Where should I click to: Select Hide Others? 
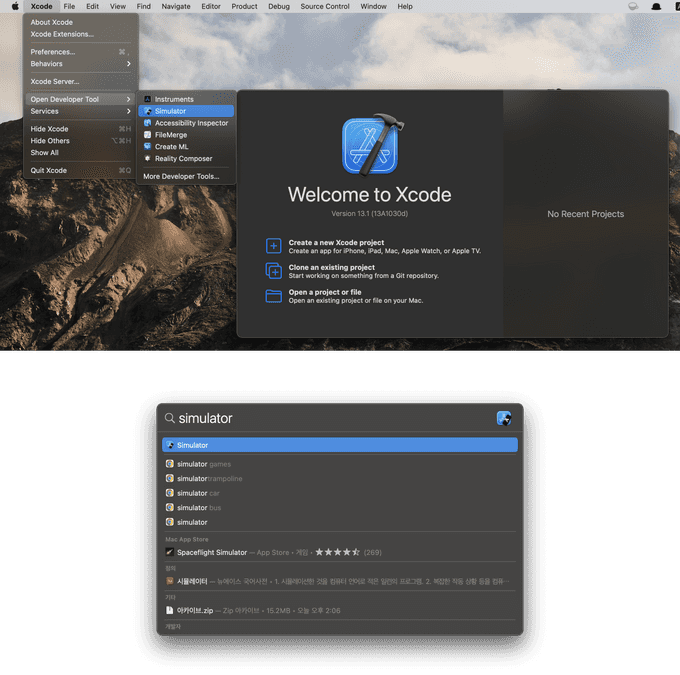click(81, 141)
